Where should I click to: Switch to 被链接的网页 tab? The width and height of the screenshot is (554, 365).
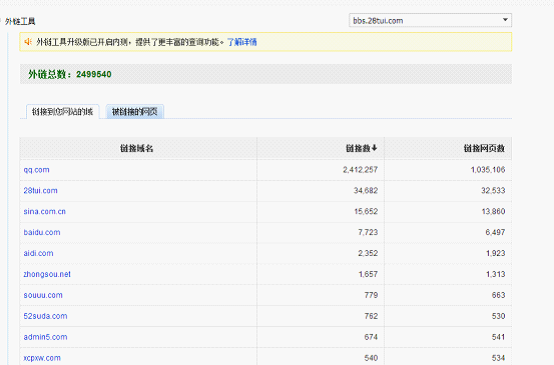[x=135, y=112]
